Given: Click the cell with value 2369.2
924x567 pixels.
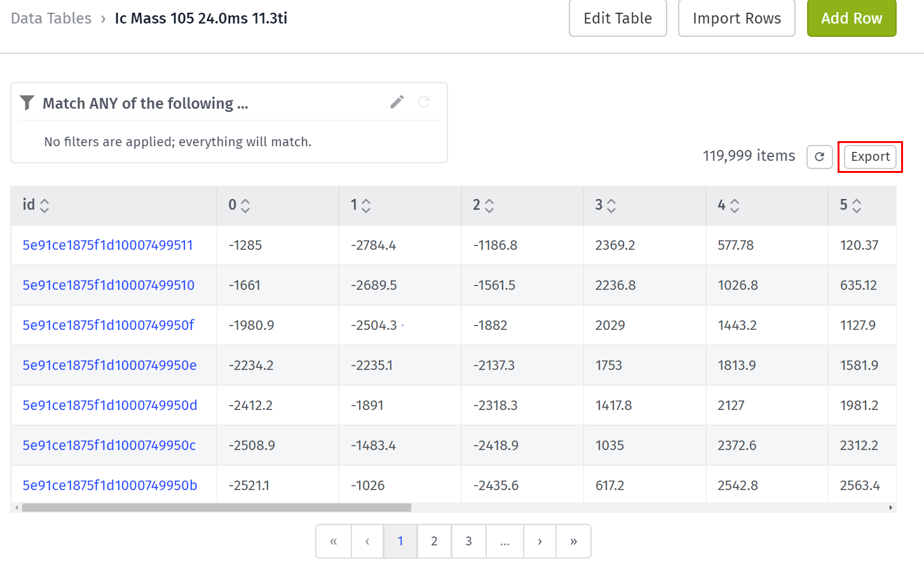Looking at the screenshot, I should click(x=644, y=245).
